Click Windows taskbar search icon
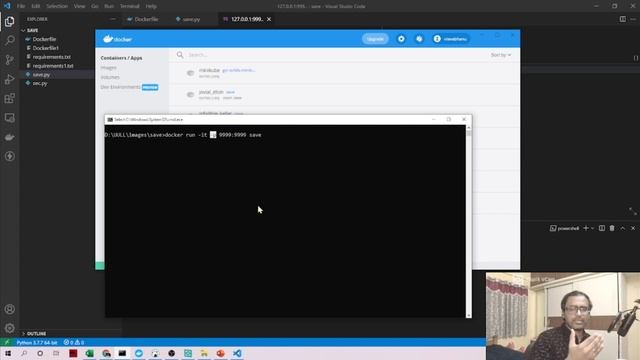This screenshot has width=640, height=360. [24, 353]
